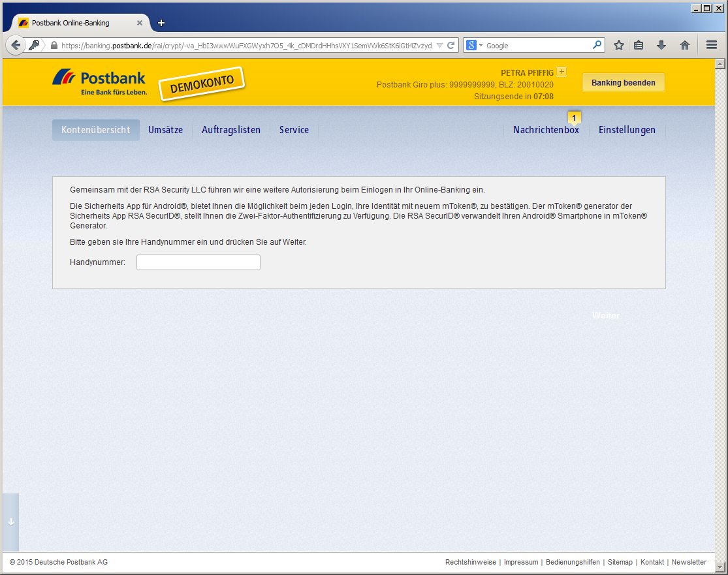
Task: Open downloads arrow icon
Action: point(661,45)
